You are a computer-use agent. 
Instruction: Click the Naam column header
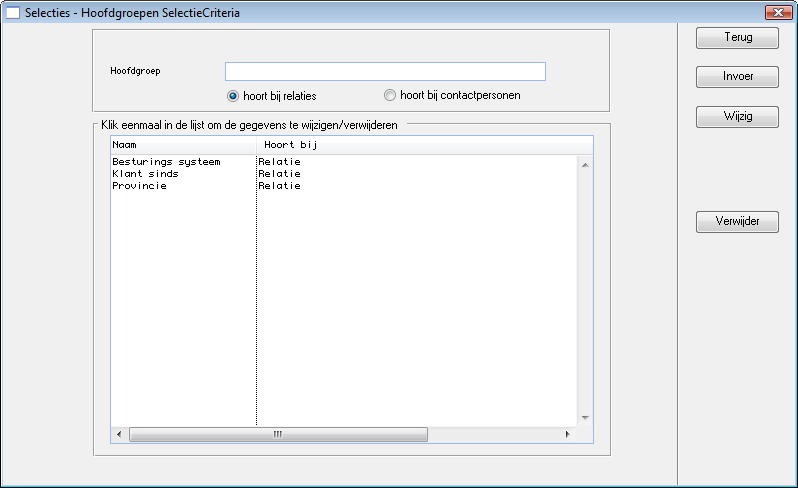[180, 145]
